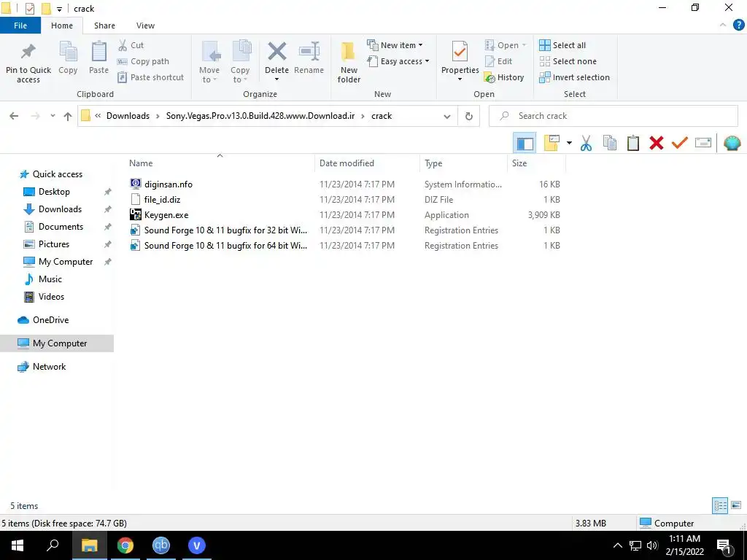Expand the address bar history dropdown
The width and height of the screenshot is (747, 560).
[447, 116]
